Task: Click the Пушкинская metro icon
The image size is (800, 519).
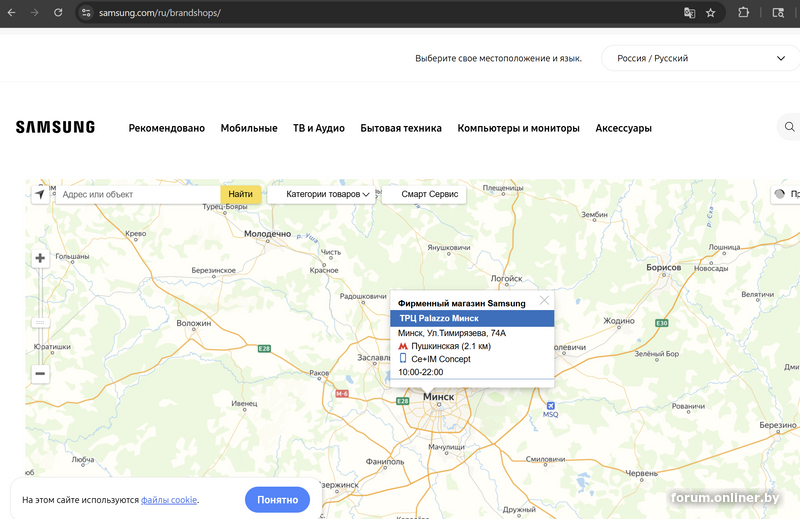Action: click(403, 346)
